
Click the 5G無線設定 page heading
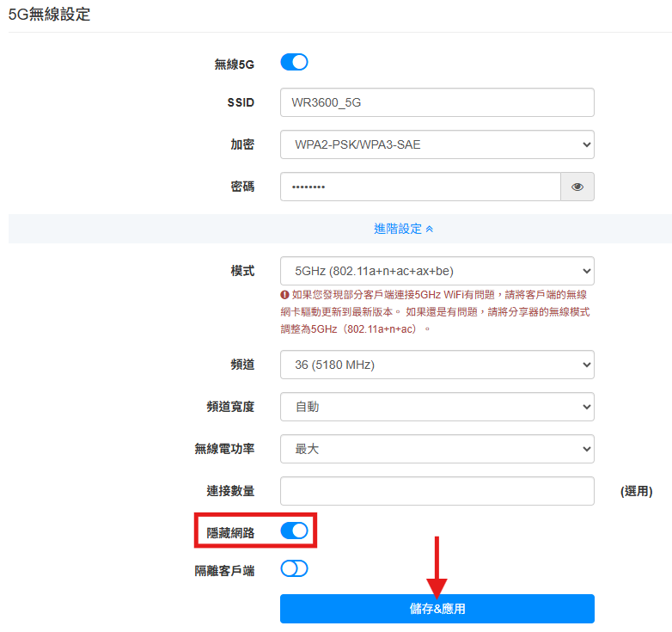[49, 15]
